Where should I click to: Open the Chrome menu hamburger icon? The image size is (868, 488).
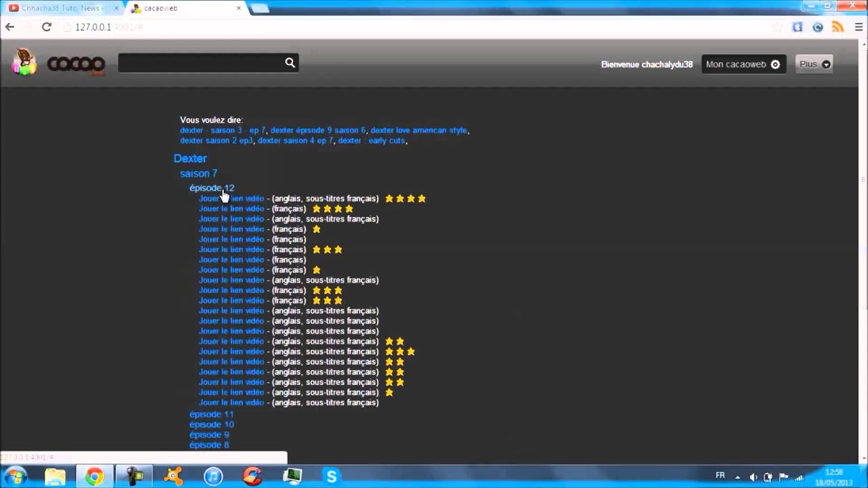[x=859, y=27]
